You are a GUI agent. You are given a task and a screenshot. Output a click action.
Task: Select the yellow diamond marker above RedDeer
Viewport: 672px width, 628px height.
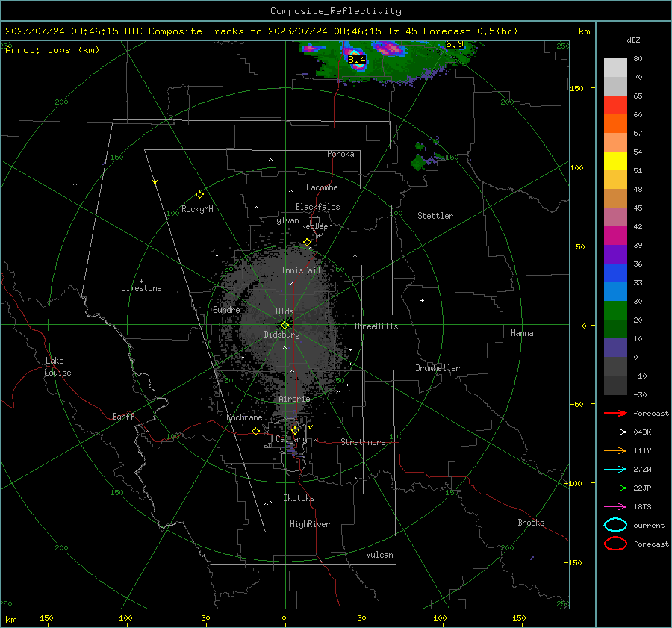307,242
